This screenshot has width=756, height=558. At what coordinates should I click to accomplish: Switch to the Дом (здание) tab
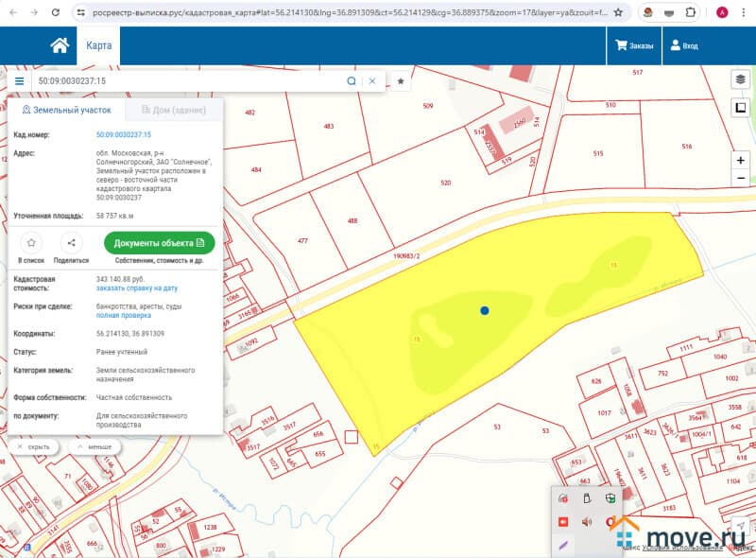pyautogui.click(x=173, y=111)
